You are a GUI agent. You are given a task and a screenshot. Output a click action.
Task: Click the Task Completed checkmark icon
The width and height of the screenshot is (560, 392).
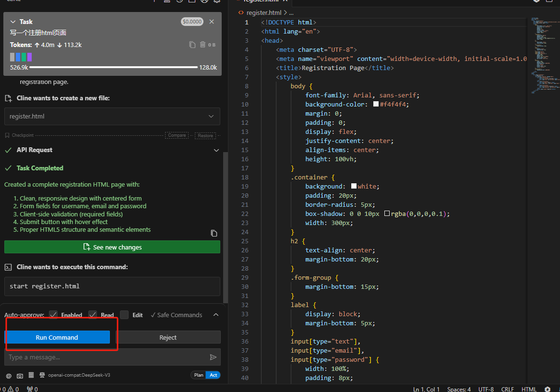(x=8, y=168)
